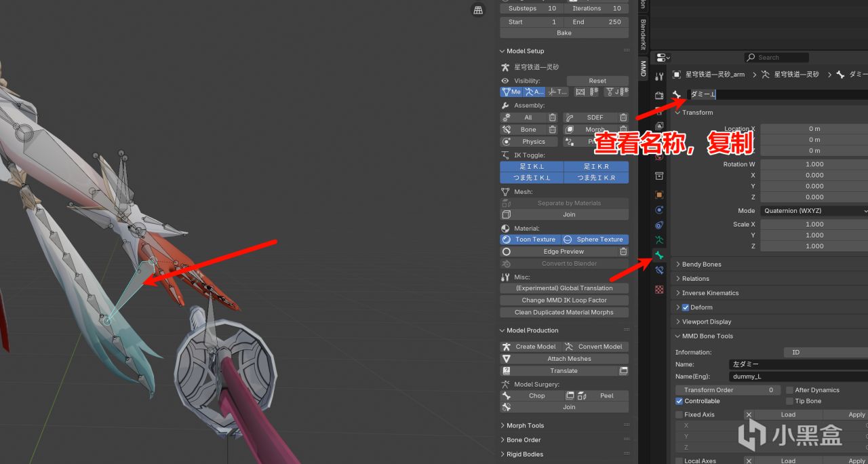The width and height of the screenshot is (868, 464).
Task: Toggle Mesh visibility button Me
Action: click(511, 92)
